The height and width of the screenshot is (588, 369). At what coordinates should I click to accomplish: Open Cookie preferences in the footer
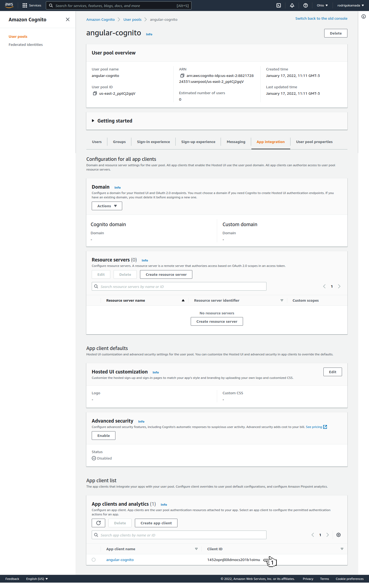tap(350, 579)
